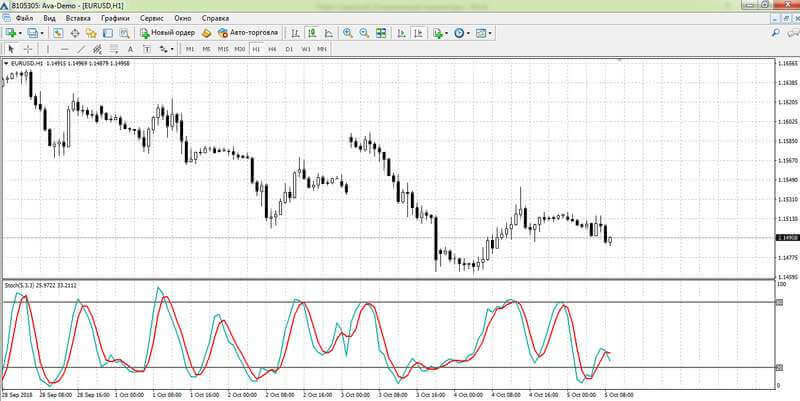Switch to M30 timeframe
Image resolution: width=800 pixels, height=401 pixels.
[x=240, y=49]
